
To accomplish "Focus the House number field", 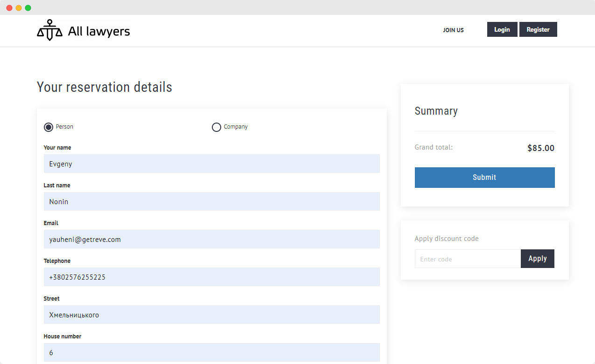I will [212, 352].
